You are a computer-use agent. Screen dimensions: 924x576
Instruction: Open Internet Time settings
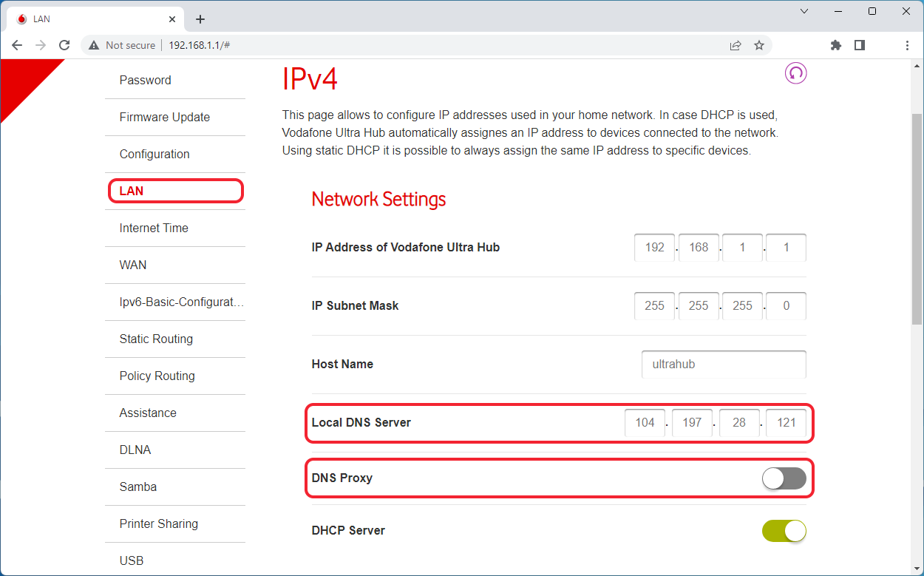(x=154, y=228)
